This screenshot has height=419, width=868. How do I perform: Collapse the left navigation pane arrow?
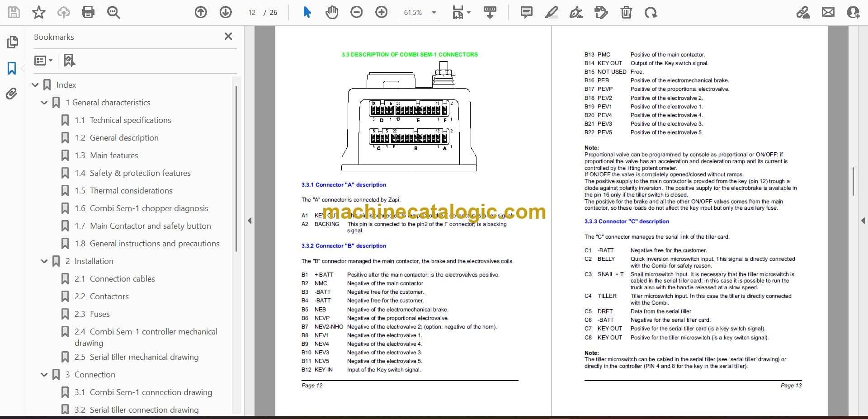coord(250,221)
